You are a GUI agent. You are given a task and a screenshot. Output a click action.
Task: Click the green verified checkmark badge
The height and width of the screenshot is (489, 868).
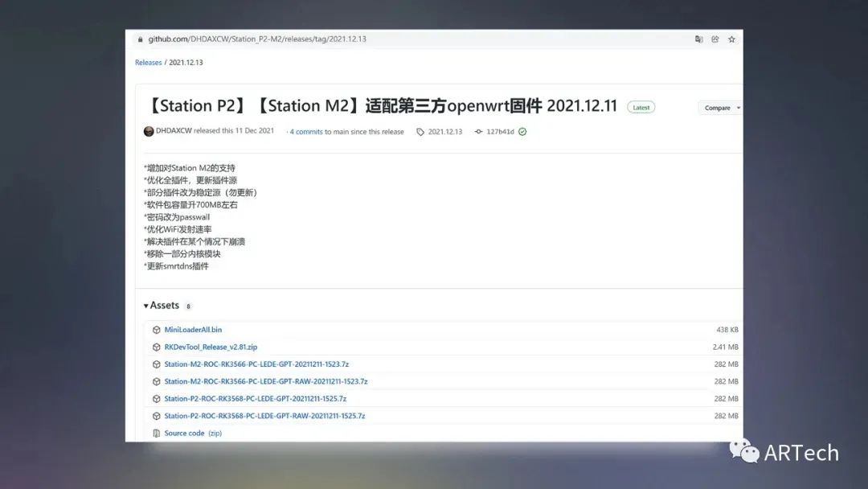click(x=524, y=131)
